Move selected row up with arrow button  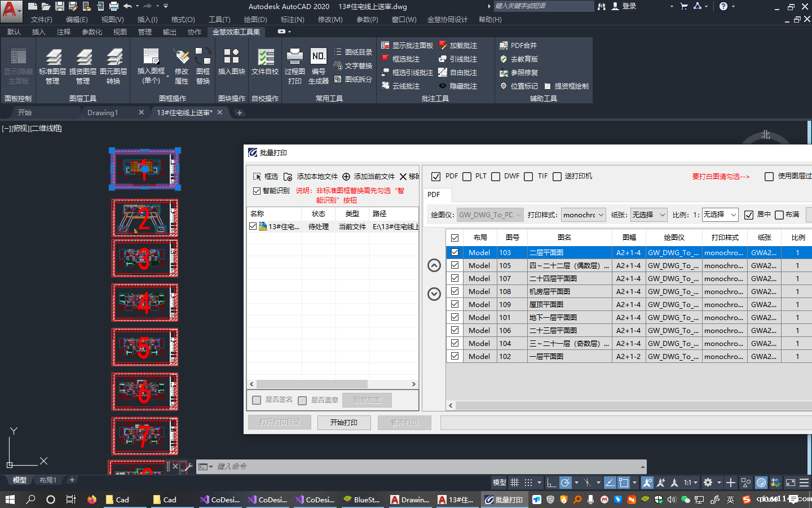point(434,265)
